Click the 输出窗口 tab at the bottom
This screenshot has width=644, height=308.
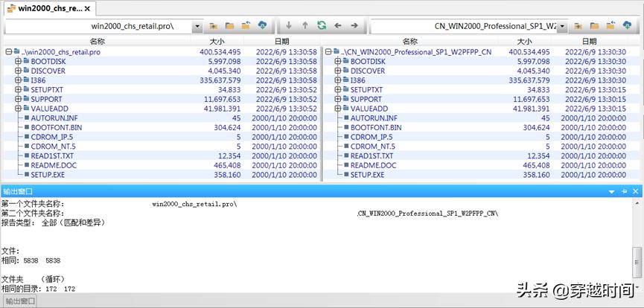[21, 301]
